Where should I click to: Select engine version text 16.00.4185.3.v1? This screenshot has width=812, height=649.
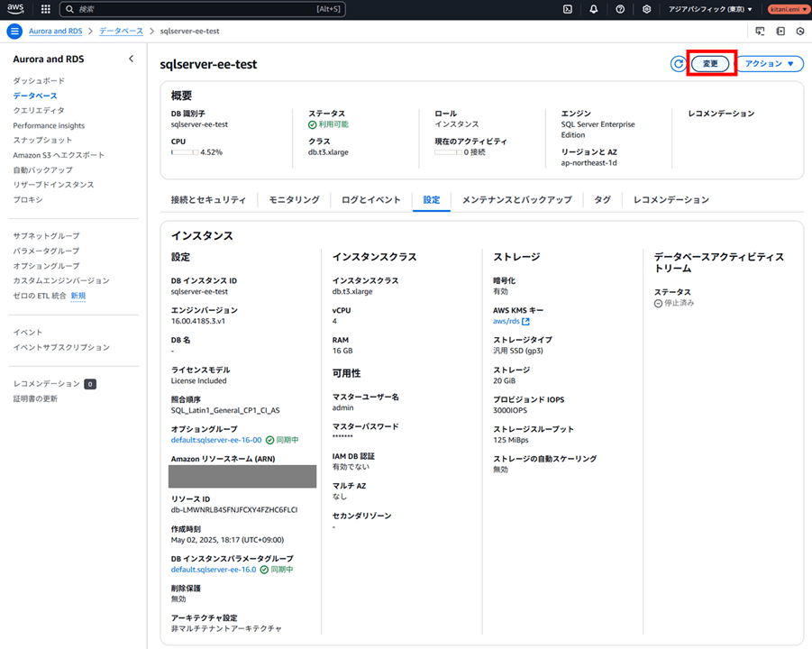coord(198,321)
